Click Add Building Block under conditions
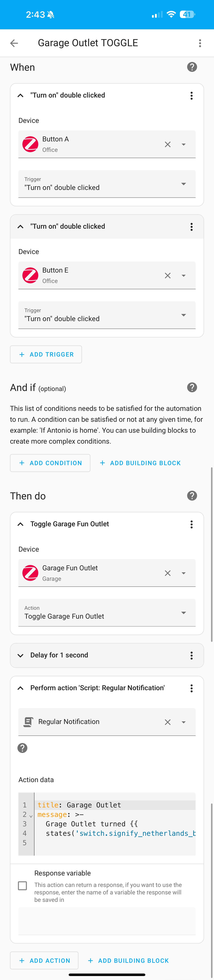This screenshot has height=980, width=214. (140, 463)
